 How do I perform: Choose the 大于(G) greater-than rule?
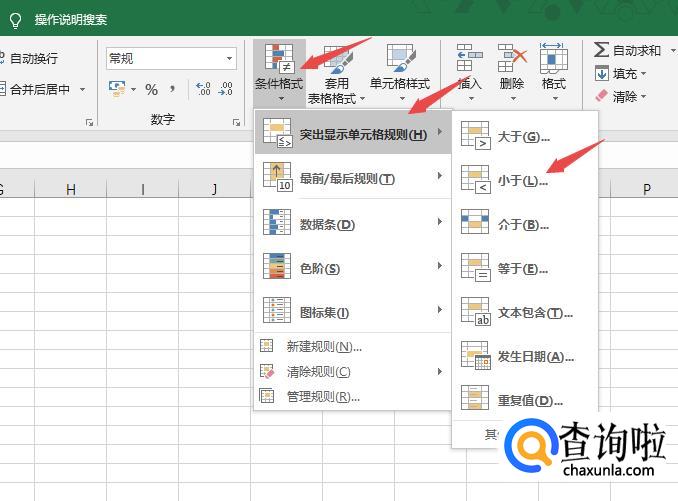[524, 137]
